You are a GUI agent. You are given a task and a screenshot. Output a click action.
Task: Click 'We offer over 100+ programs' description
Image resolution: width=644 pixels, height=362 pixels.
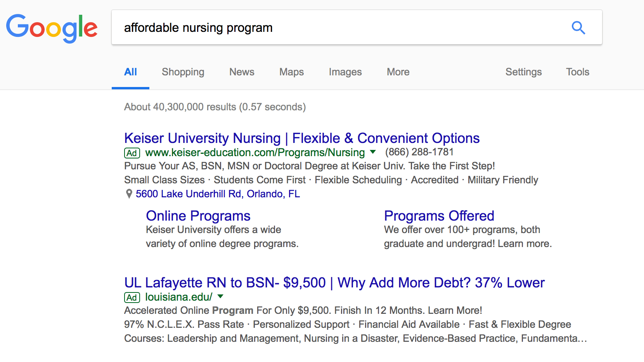click(x=468, y=237)
